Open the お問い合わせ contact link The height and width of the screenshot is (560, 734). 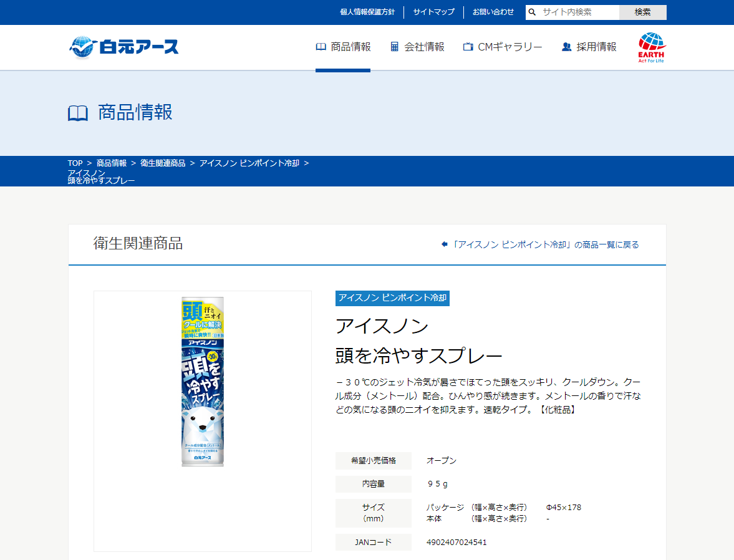point(493,12)
